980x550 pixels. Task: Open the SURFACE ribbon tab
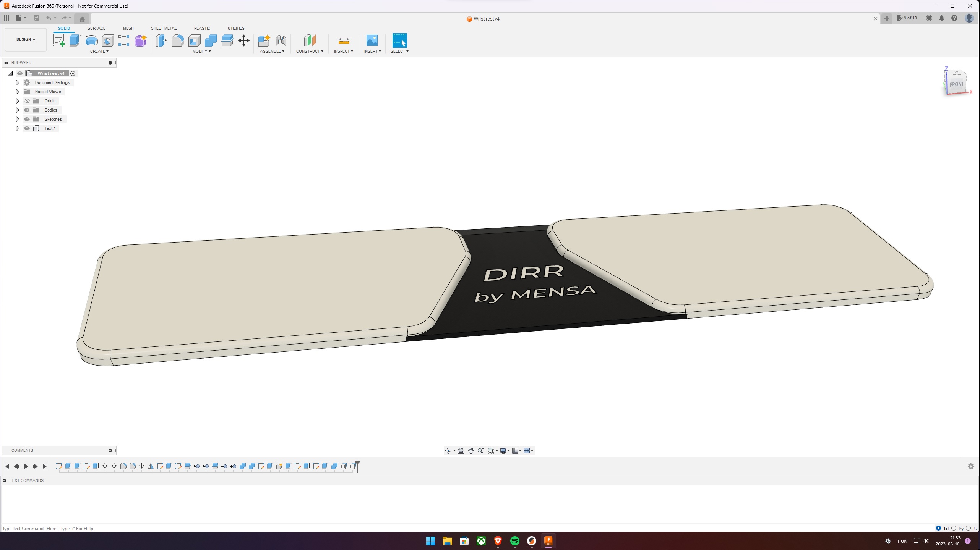96,28
